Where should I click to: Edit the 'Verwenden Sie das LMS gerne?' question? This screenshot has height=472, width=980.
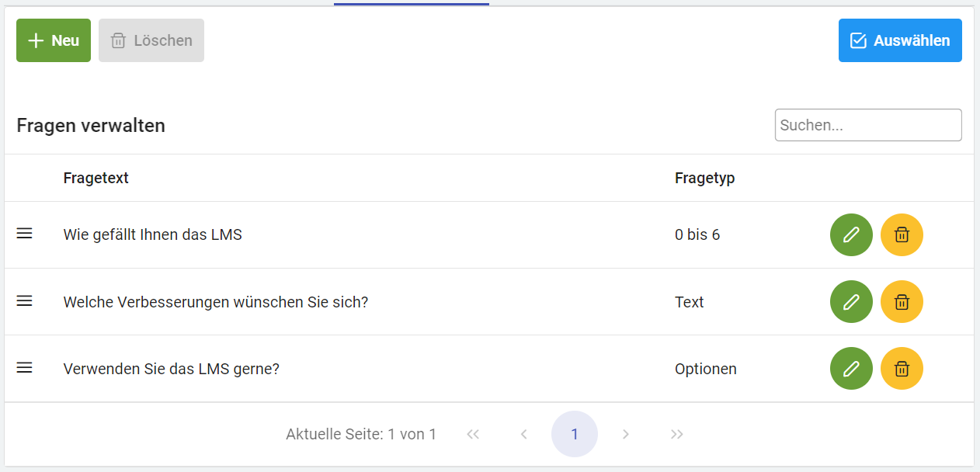851,368
